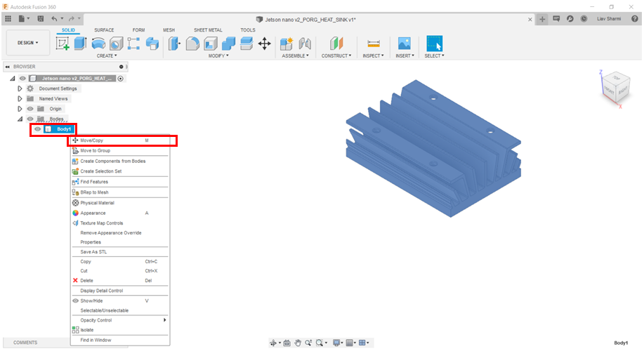The width and height of the screenshot is (644, 349).
Task: Open the INSPECT dropdown menu
Action: (x=374, y=55)
